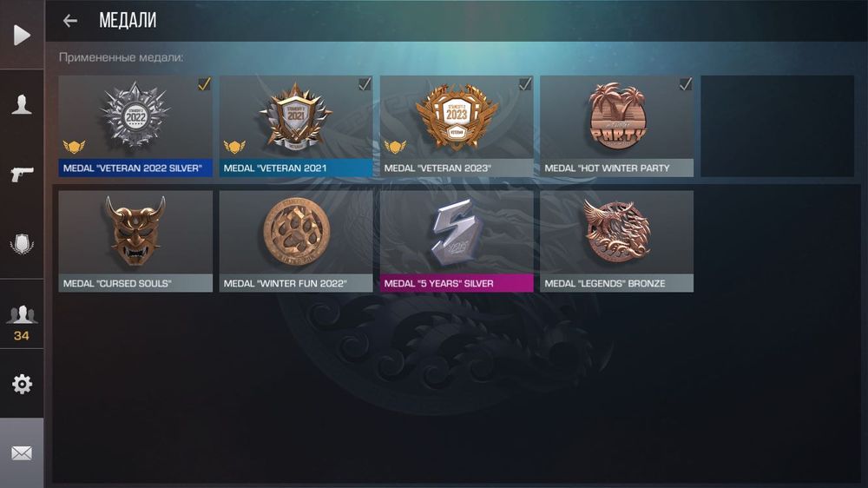
Task: Open the shield clan emblem icon
Action: 22,244
